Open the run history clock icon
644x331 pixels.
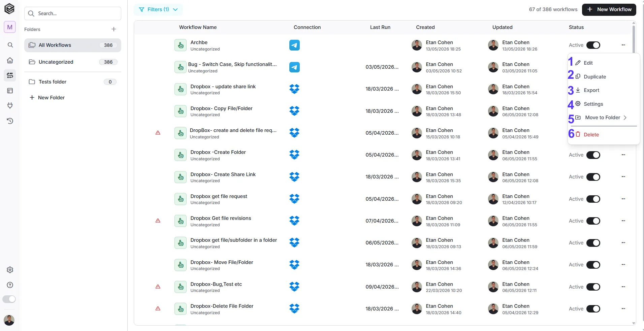(x=10, y=121)
